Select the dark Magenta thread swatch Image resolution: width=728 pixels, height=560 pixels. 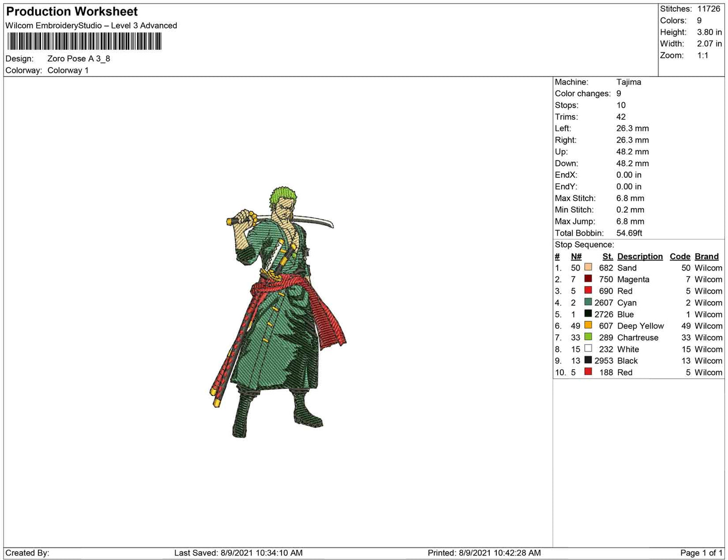(x=588, y=279)
